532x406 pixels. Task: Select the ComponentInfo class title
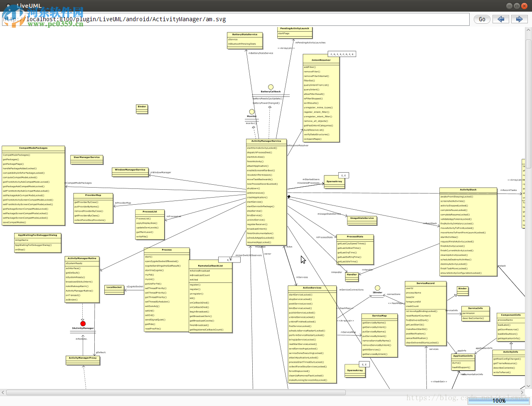tap(511, 315)
